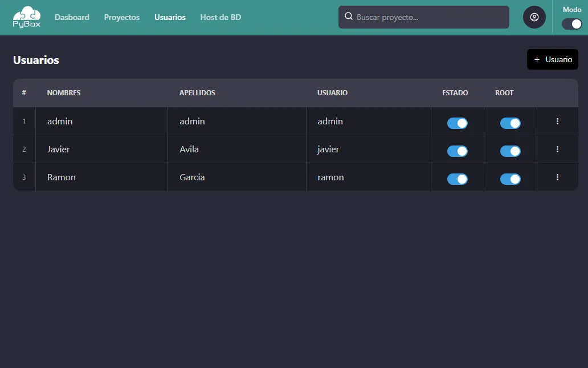Image resolution: width=588 pixels, height=368 pixels.
Task: Open the three-dot menu for Javier row
Action: [557, 149]
